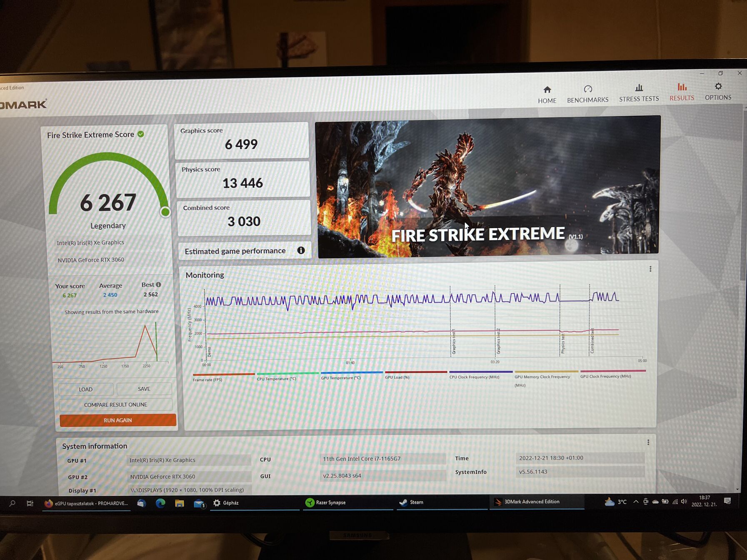Click the volume speaker tray icon
Screen dimensions: 747x560
coord(684,501)
